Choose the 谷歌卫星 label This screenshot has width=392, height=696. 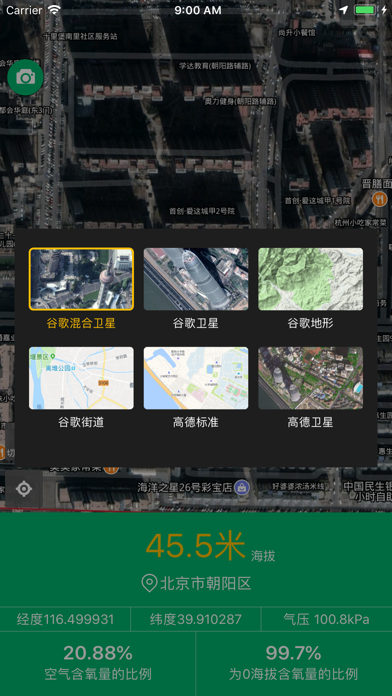click(x=196, y=323)
